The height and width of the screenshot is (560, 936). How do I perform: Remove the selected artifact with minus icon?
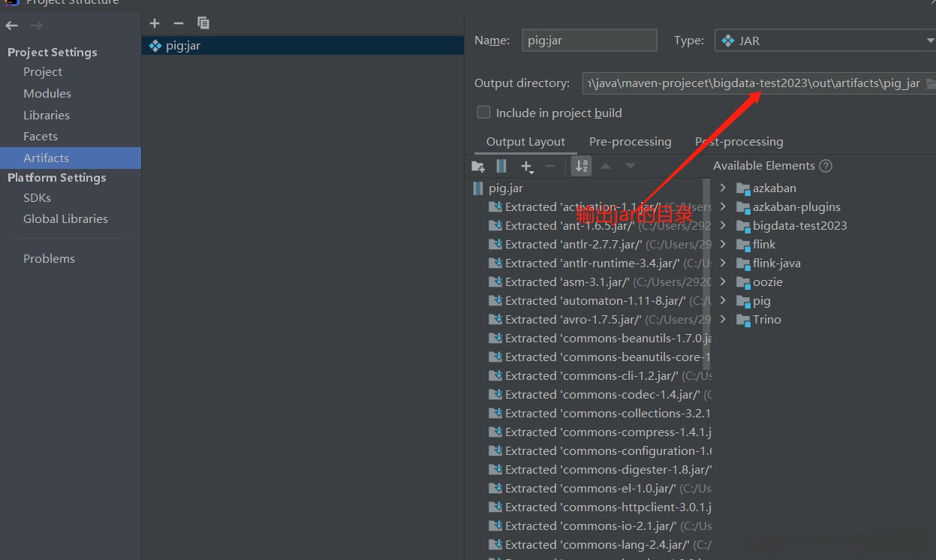tap(178, 23)
